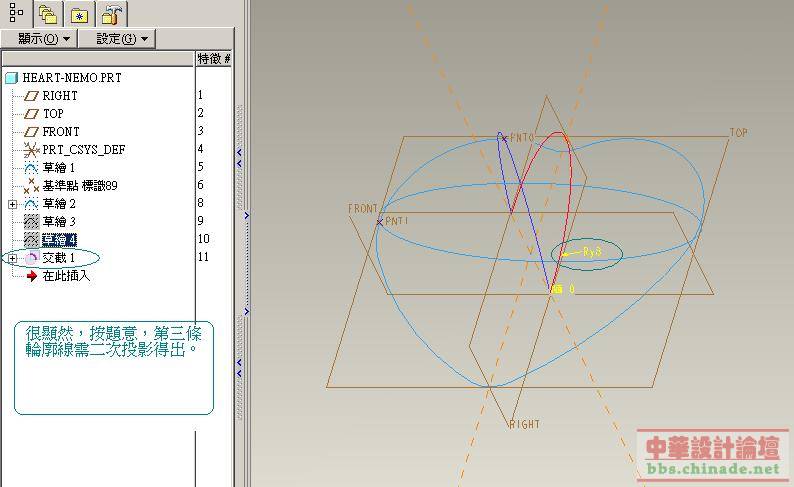Click the 基準點 標識89 datum point icon
The width and height of the screenshot is (794, 487).
31,186
